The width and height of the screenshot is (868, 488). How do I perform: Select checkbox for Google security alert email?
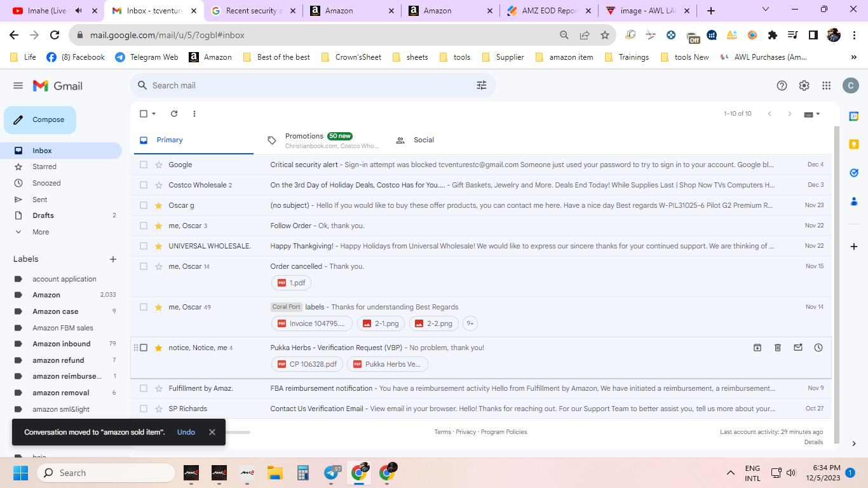(144, 165)
